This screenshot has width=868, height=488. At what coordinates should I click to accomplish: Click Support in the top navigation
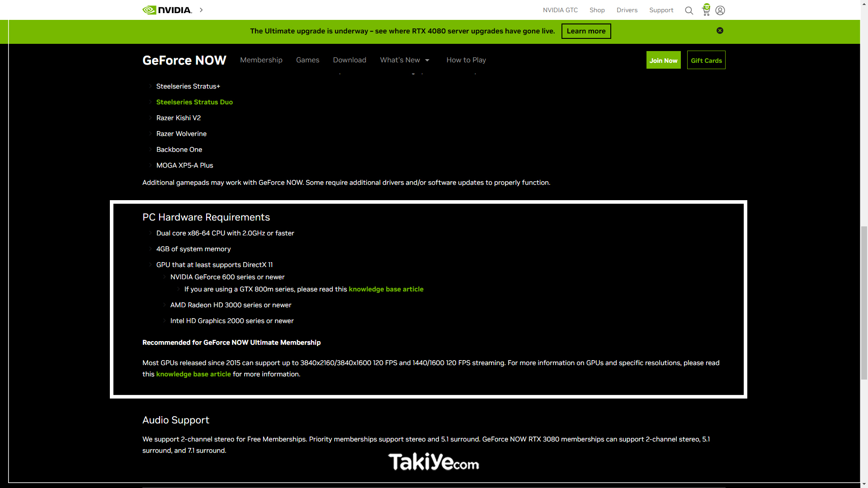pyautogui.click(x=661, y=10)
